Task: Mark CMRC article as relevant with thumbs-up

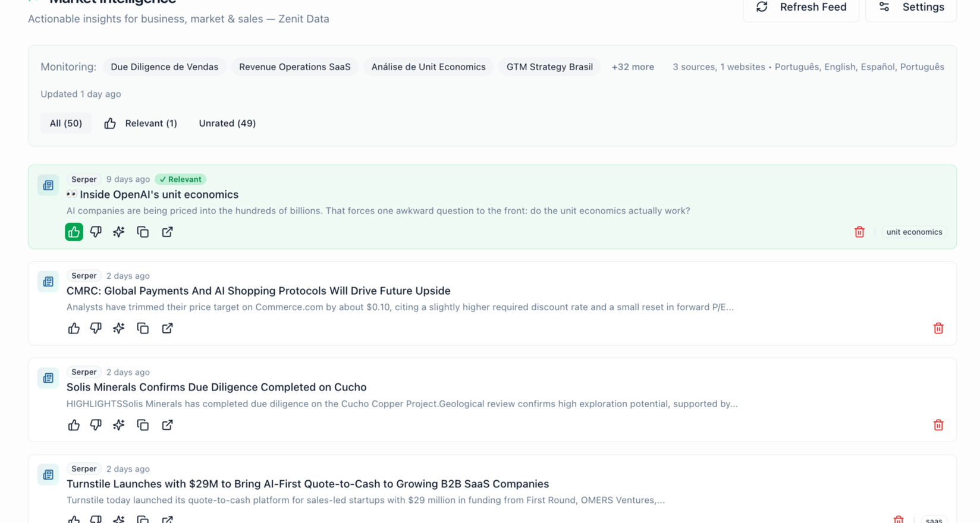Action: point(74,328)
